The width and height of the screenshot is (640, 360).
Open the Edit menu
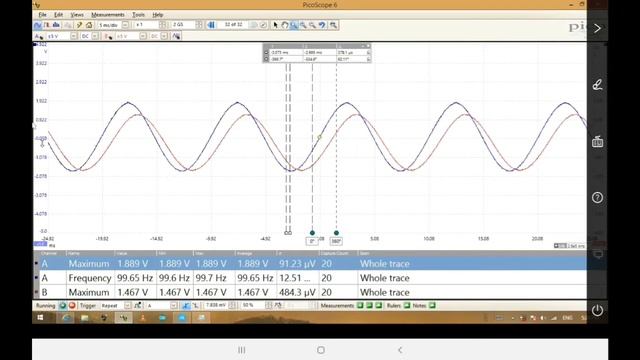(x=58, y=15)
